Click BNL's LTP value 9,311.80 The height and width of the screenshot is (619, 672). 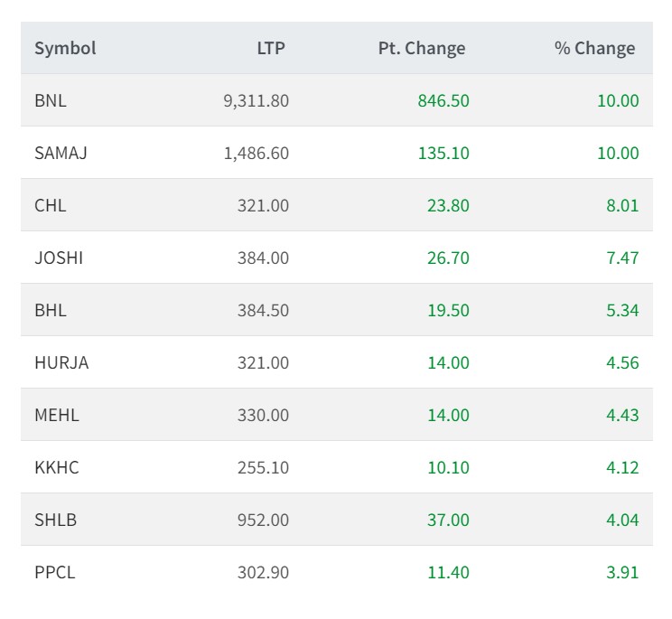pyautogui.click(x=257, y=100)
